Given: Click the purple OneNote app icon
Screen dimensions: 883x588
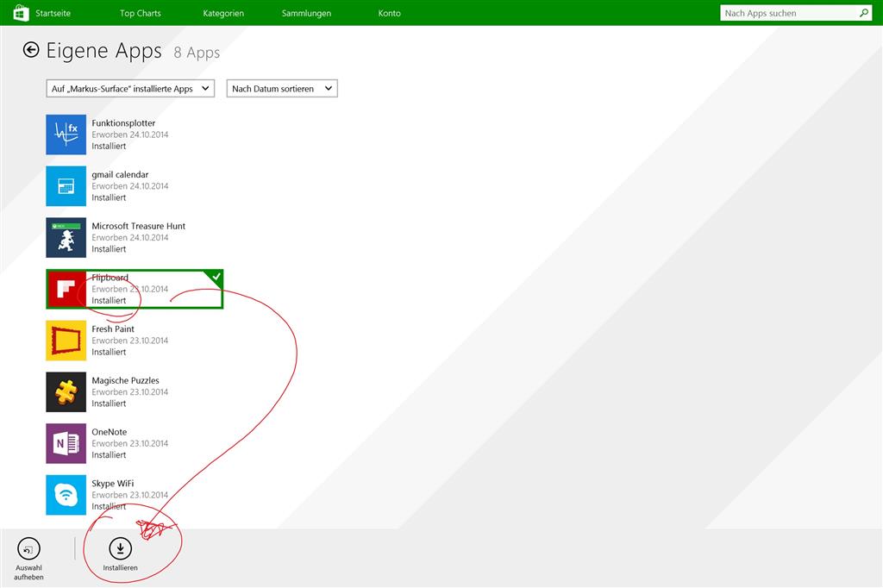Looking at the screenshot, I should click(66, 443).
